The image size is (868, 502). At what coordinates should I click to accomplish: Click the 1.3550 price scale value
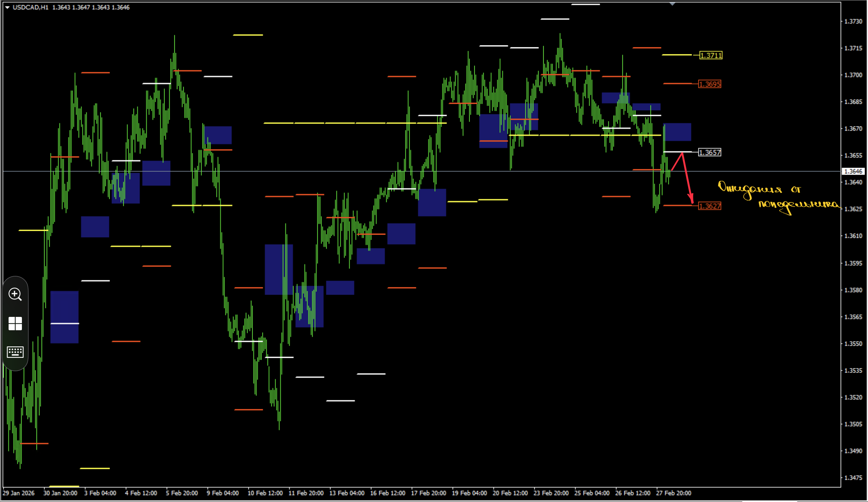[x=853, y=344]
